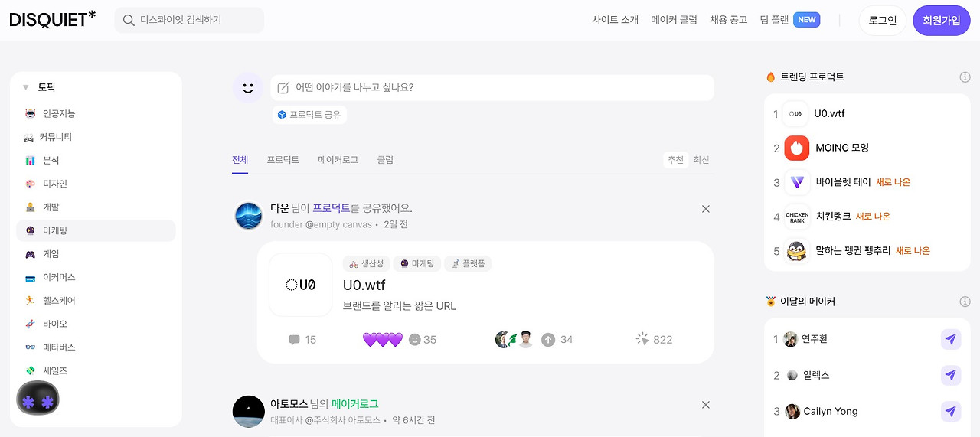Switch to the 메이커로그 tab
The width and height of the screenshot is (980, 437).
pyautogui.click(x=338, y=160)
